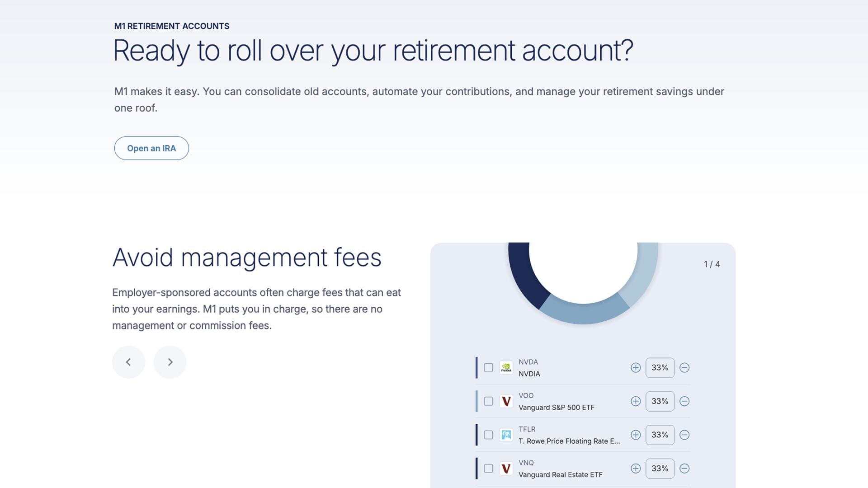Increase NVDA allocation with plus icon
868x488 pixels.
tap(636, 368)
